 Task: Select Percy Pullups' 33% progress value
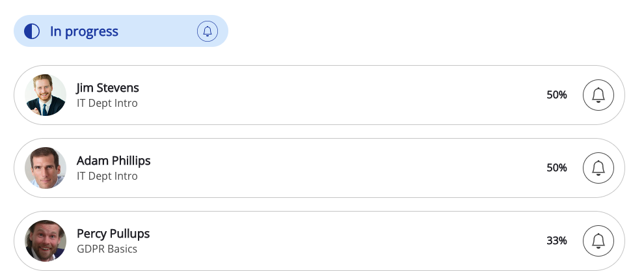point(557,241)
